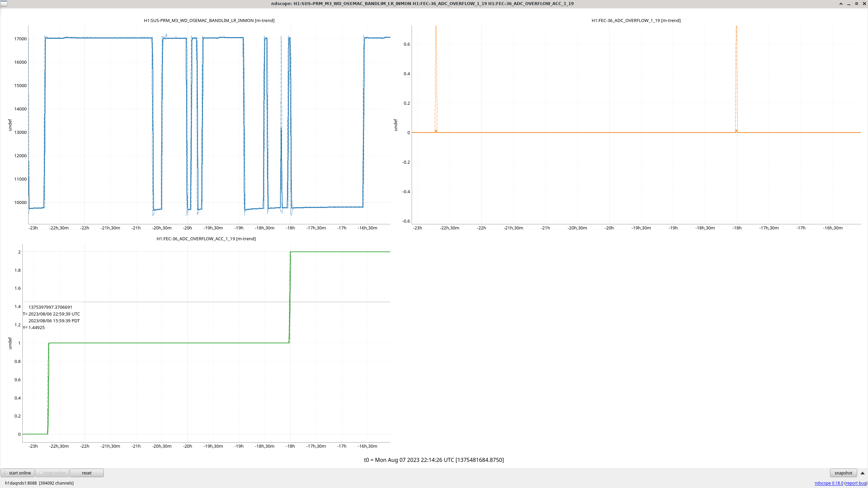Take a snapshot with the snapshot button
The height and width of the screenshot is (488, 868).
(843, 473)
